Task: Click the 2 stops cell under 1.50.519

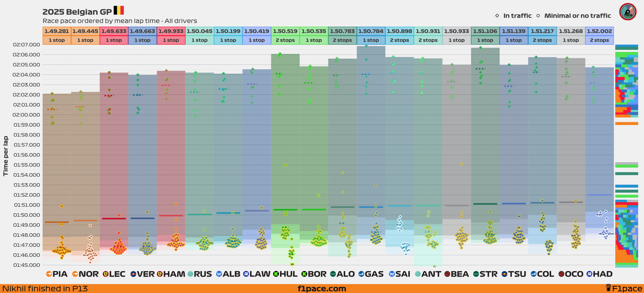Action: tap(285, 40)
